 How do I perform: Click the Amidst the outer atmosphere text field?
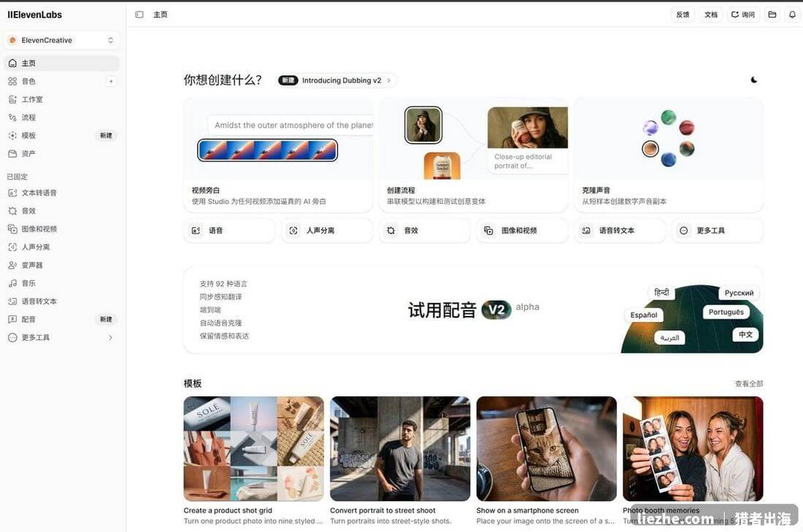(x=291, y=126)
